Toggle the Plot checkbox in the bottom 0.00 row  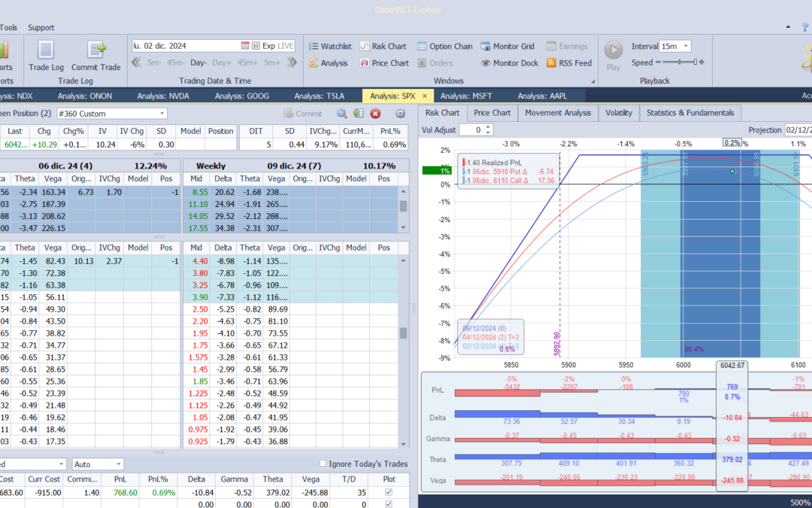tap(389, 503)
